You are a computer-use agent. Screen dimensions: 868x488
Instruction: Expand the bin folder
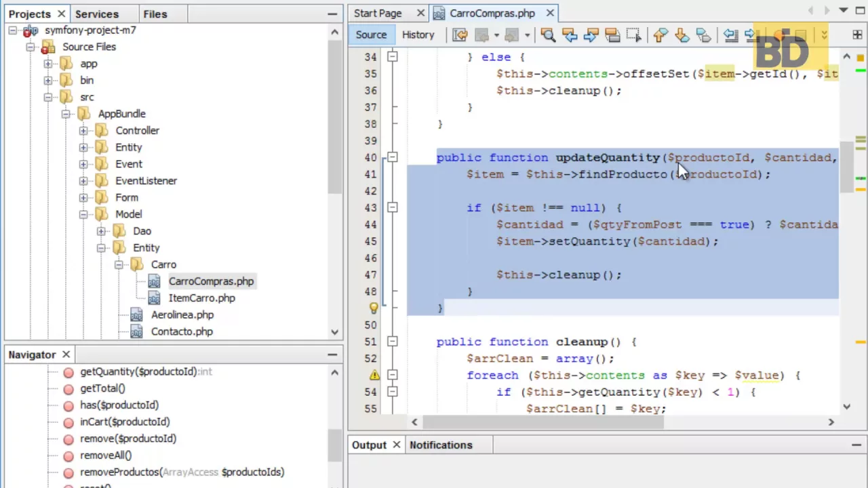coord(48,80)
